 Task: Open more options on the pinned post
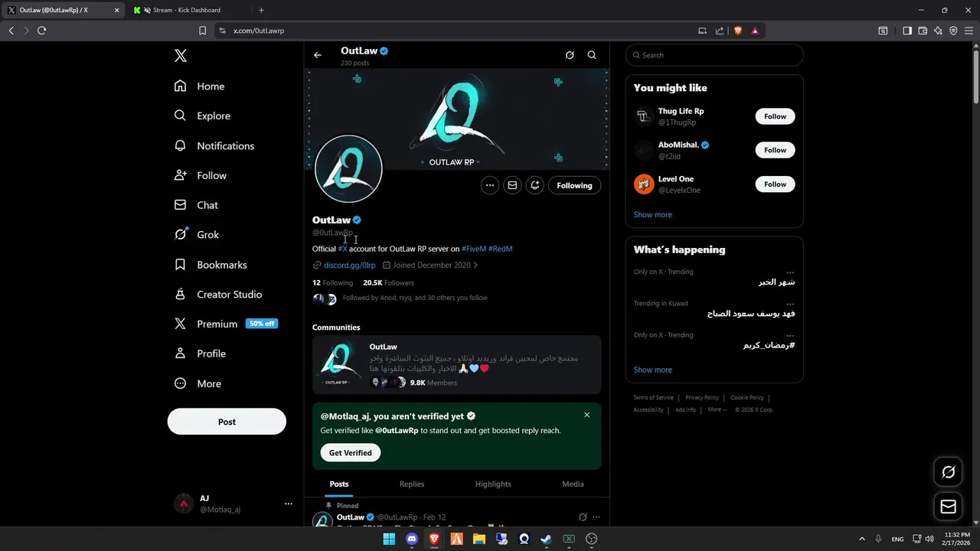coord(596,517)
